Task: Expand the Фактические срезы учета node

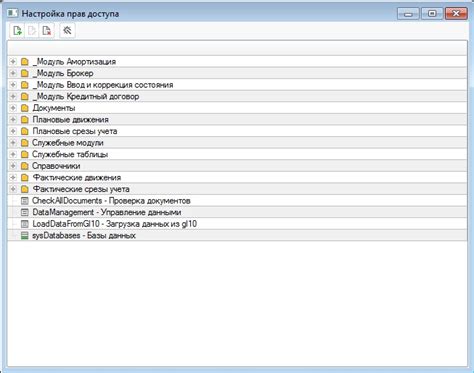Action: [x=13, y=189]
